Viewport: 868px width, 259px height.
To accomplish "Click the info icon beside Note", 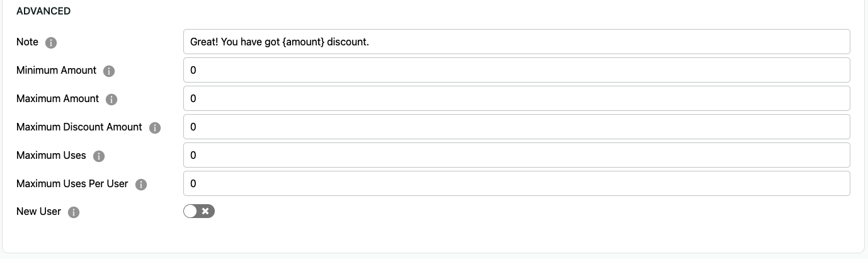I will (52, 43).
